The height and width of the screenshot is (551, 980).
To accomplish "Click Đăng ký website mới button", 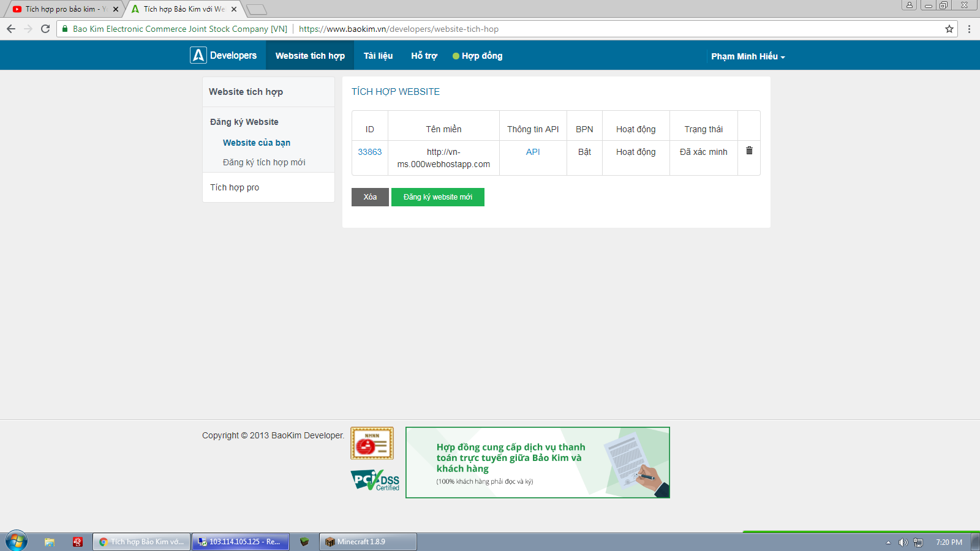I will pos(438,197).
